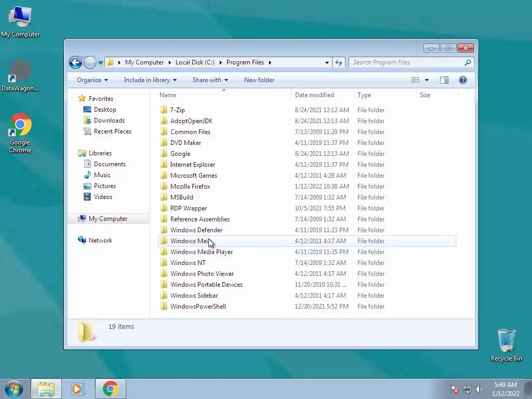Select the Windows Media Player folder name
This screenshot has width=532, height=399.
[x=202, y=252]
